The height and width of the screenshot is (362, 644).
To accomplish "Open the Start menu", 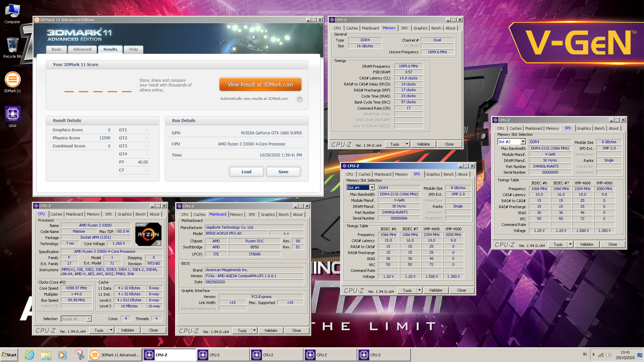I will click(9, 355).
